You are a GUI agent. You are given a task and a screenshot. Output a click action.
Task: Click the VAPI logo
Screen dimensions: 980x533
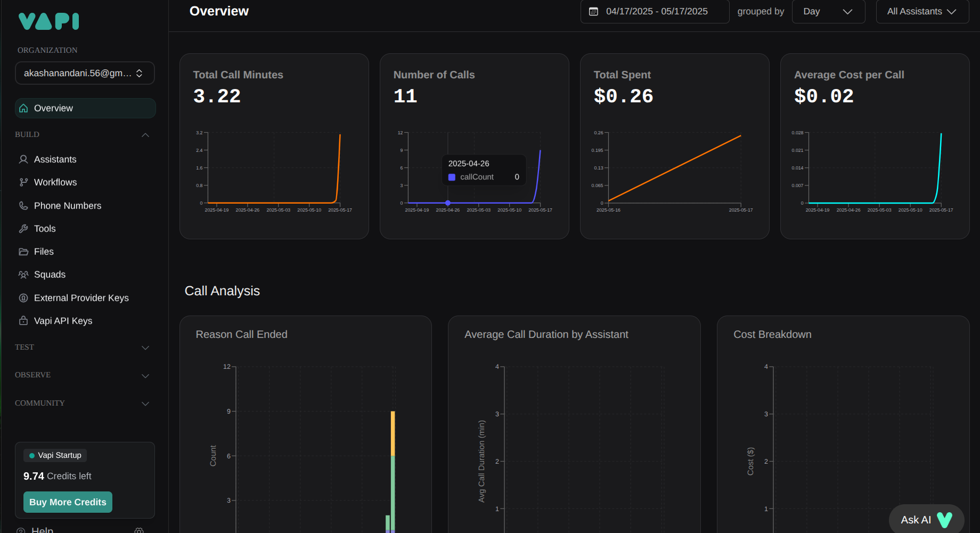click(x=48, y=21)
